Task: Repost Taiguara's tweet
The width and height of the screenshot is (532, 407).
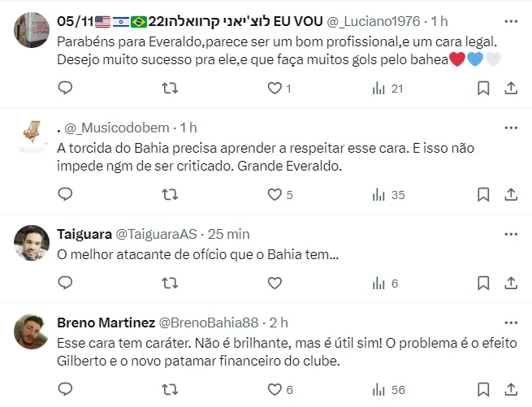Action: (170, 284)
